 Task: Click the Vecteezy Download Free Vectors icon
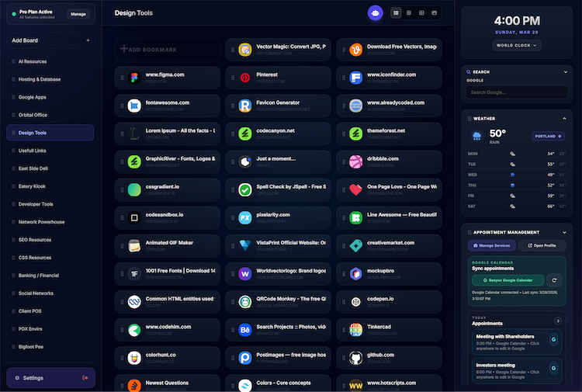click(355, 50)
